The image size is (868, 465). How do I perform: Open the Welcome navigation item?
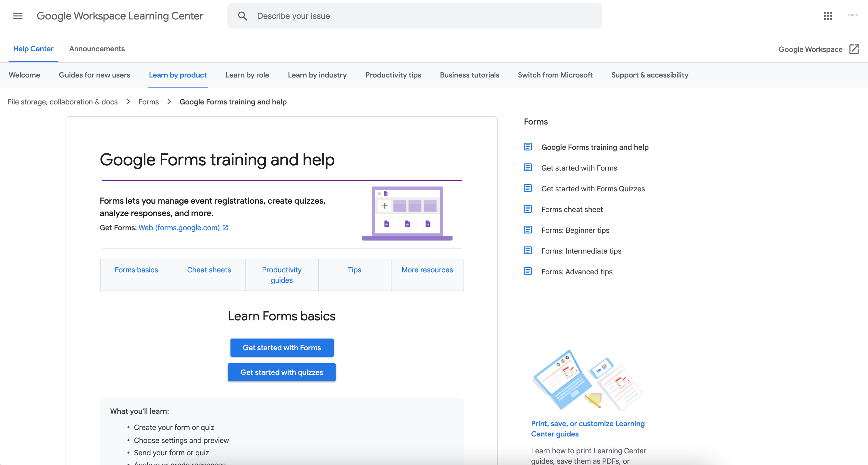pyautogui.click(x=24, y=75)
